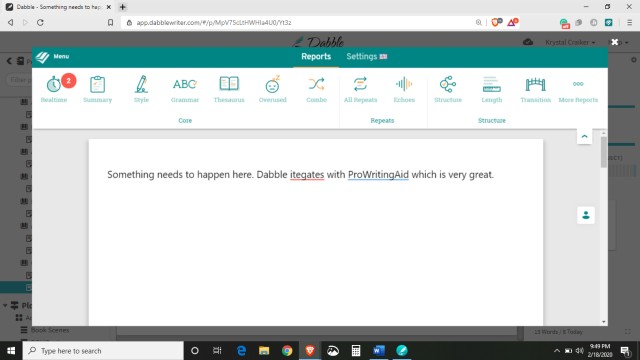
Task: Run the Style report
Action: (x=141, y=89)
